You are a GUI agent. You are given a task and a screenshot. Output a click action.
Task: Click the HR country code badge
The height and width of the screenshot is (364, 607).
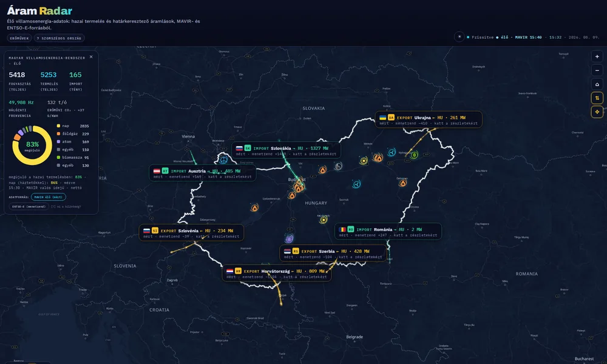pyautogui.click(x=238, y=271)
